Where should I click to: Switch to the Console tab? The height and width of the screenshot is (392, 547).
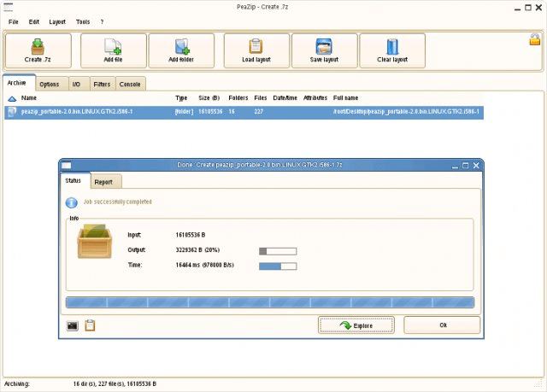(x=131, y=84)
